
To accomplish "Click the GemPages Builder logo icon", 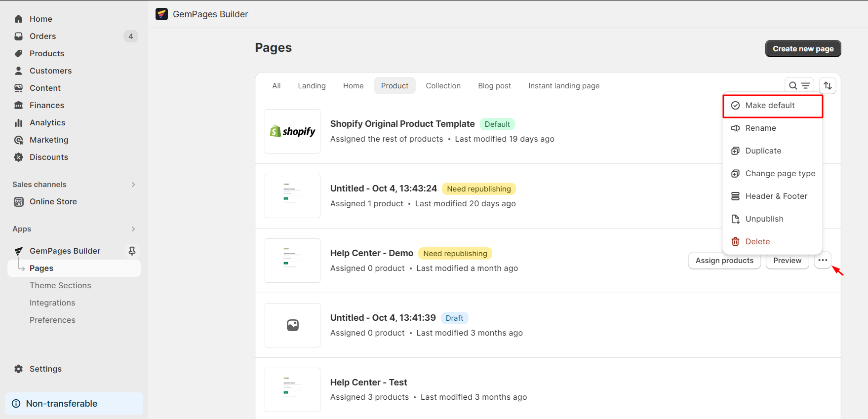I will tap(161, 14).
